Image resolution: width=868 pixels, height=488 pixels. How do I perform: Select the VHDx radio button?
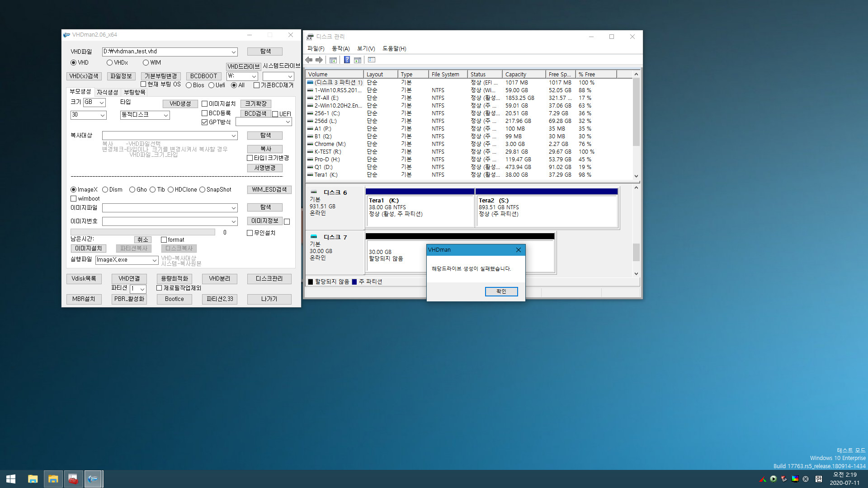(109, 63)
